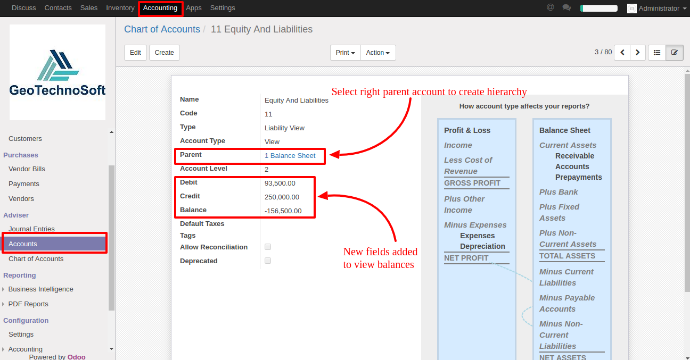This screenshot has height=360, width=690.
Task: Click the Adviser section header
Action: 16,215
